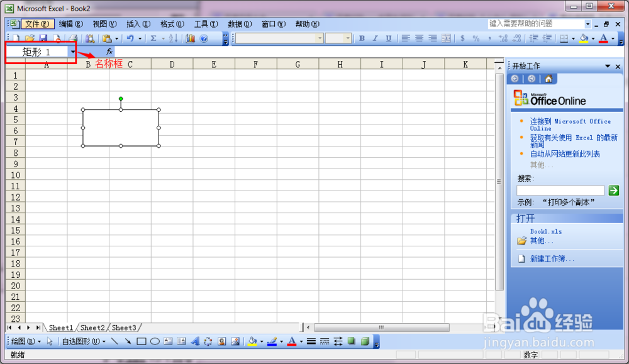Toggle Align Right
The height and width of the screenshot is (364, 629).
(433, 38)
